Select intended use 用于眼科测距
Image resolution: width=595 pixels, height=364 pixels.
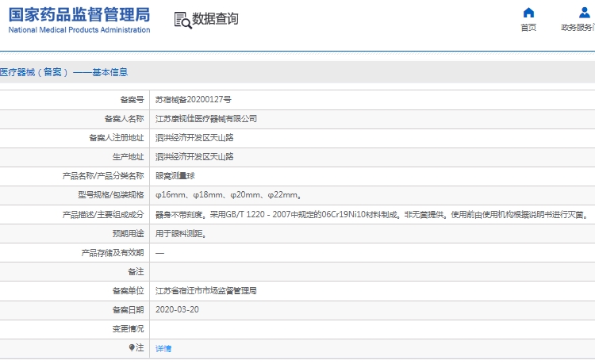click(181, 234)
